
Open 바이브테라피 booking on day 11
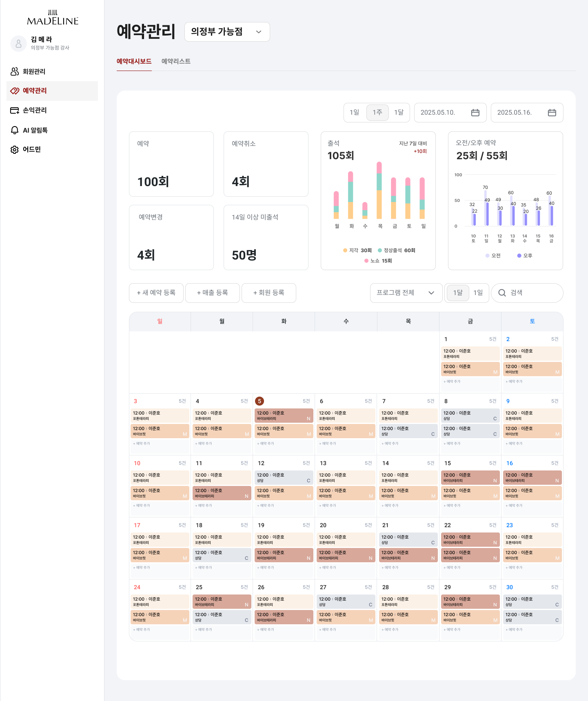[222, 493]
